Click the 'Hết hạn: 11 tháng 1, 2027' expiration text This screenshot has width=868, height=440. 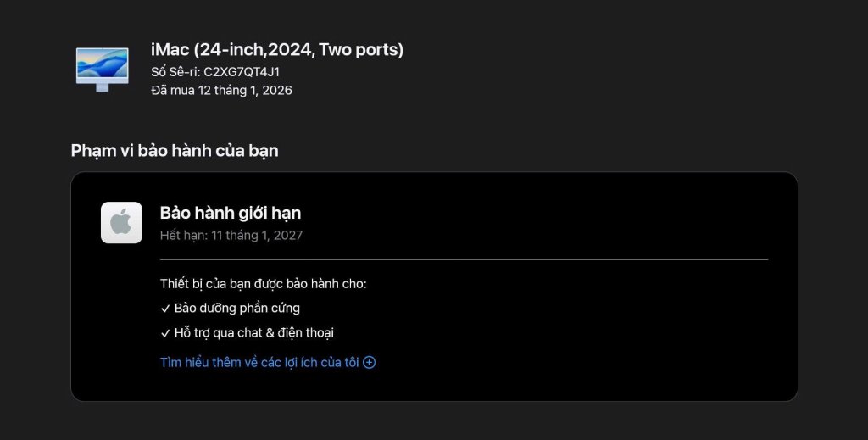coord(231,235)
